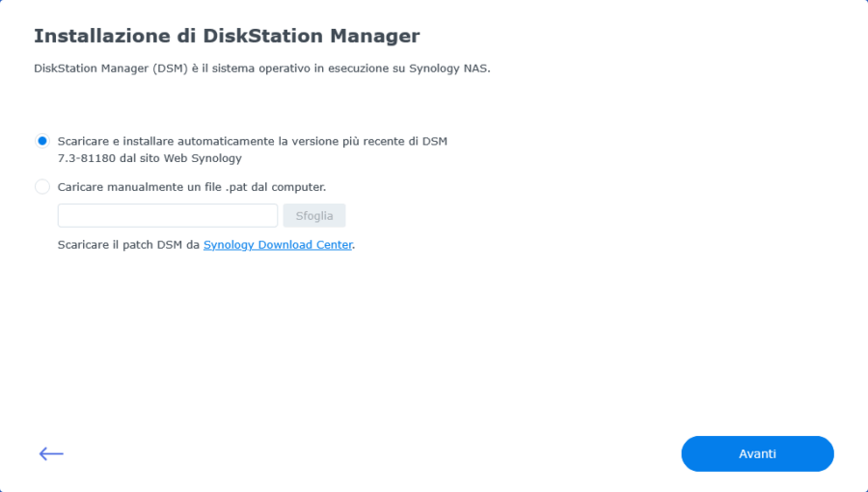Open the Synology Download Center link
Image resolution: width=868 pixels, height=492 pixels.
pyautogui.click(x=278, y=245)
